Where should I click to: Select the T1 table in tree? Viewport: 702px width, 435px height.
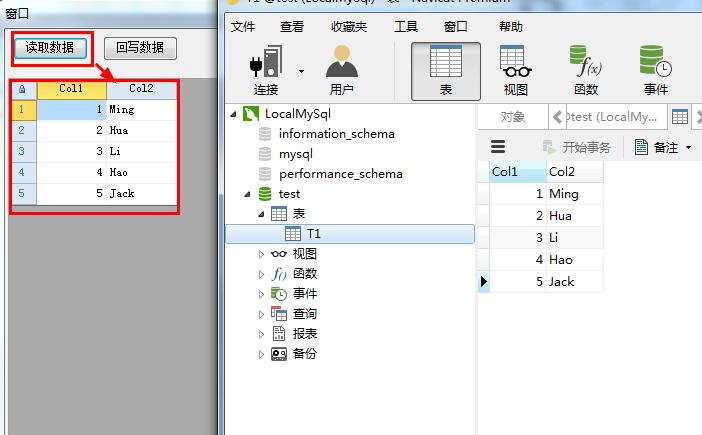tap(350, 234)
